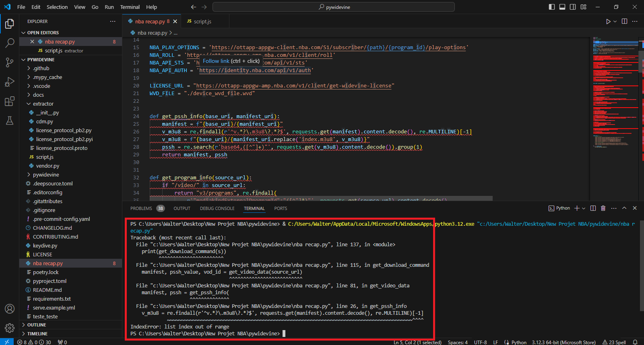Open the Source Control view
This screenshot has height=345, width=644.
point(10,62)
